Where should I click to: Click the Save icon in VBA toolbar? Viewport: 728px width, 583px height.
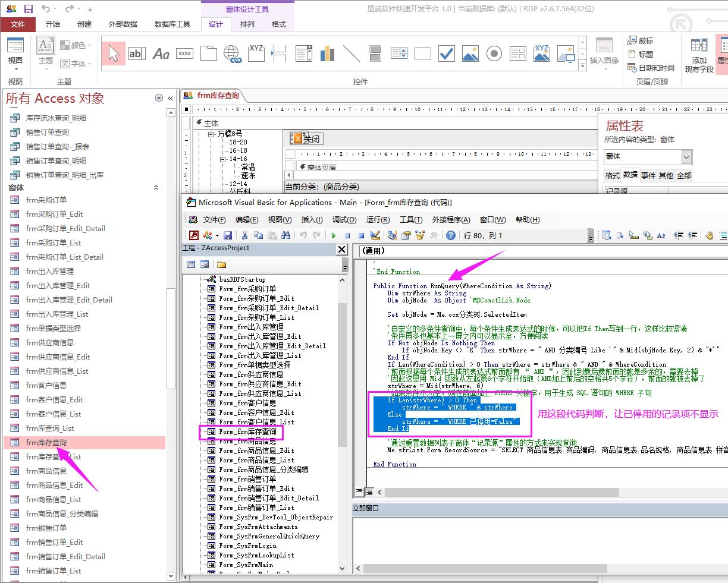228,235
